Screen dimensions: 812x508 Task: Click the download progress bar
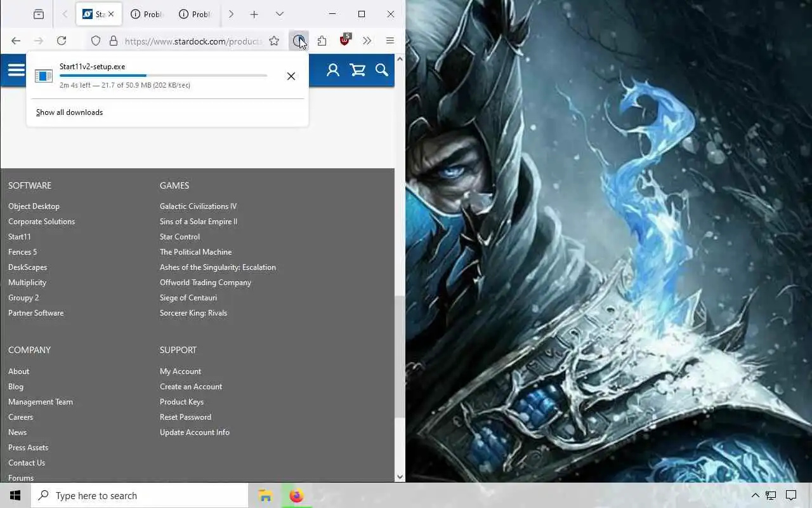click(163, 76)
